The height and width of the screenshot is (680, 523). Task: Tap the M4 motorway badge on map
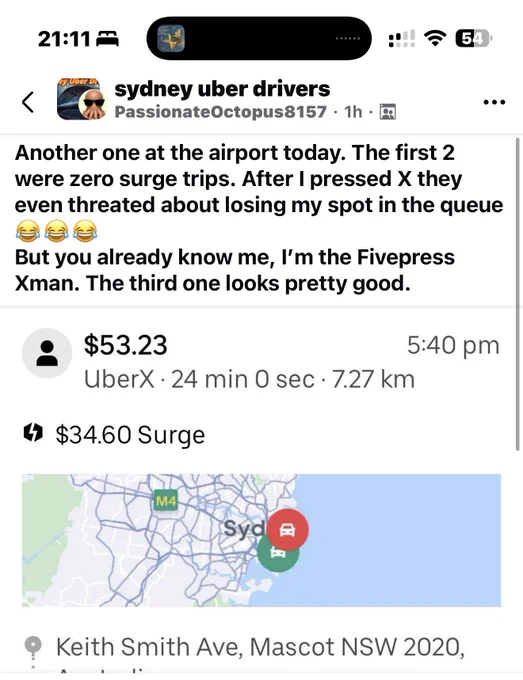coord(166,501)
